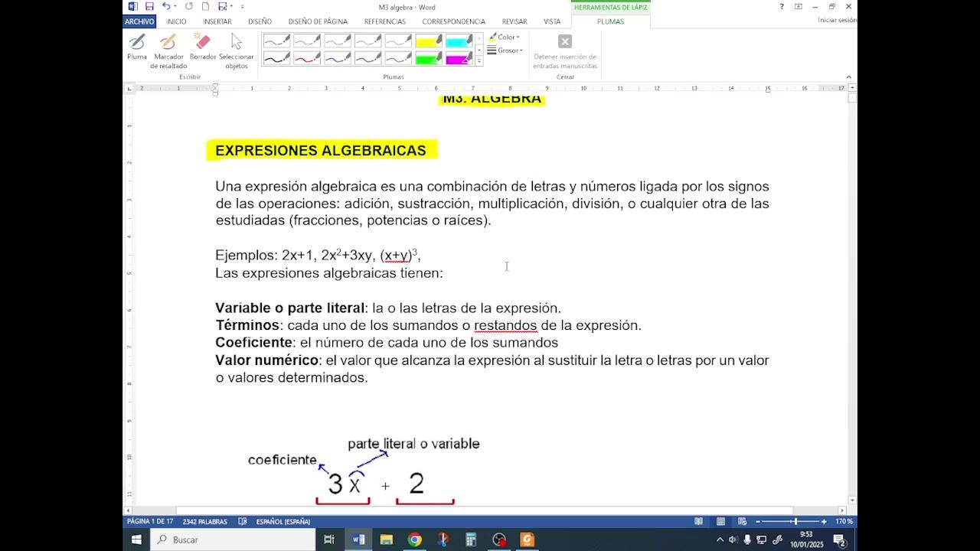
Task: Switch to Web Layout view
Action: [x=742, y=521]
